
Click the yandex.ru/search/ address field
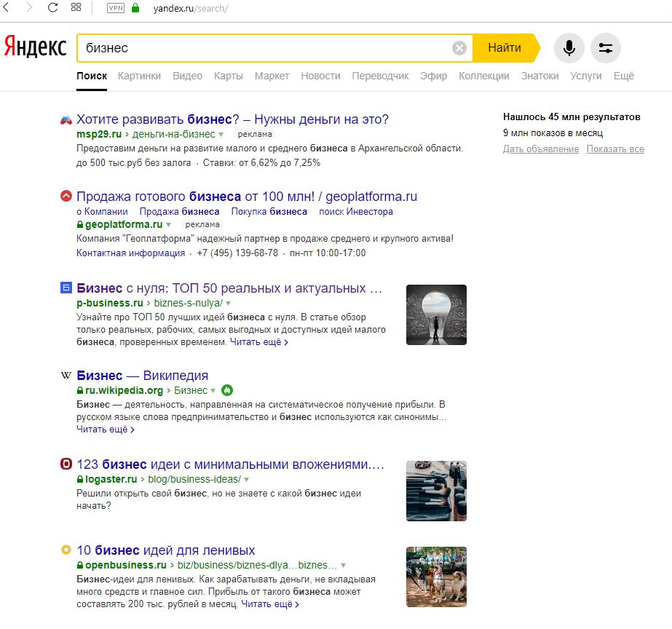[191, 9]
